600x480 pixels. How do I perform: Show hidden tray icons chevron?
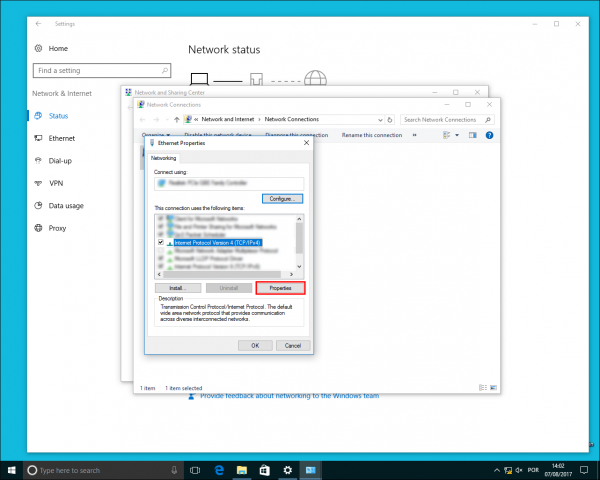pyautogui.click(x=497, y=470)
